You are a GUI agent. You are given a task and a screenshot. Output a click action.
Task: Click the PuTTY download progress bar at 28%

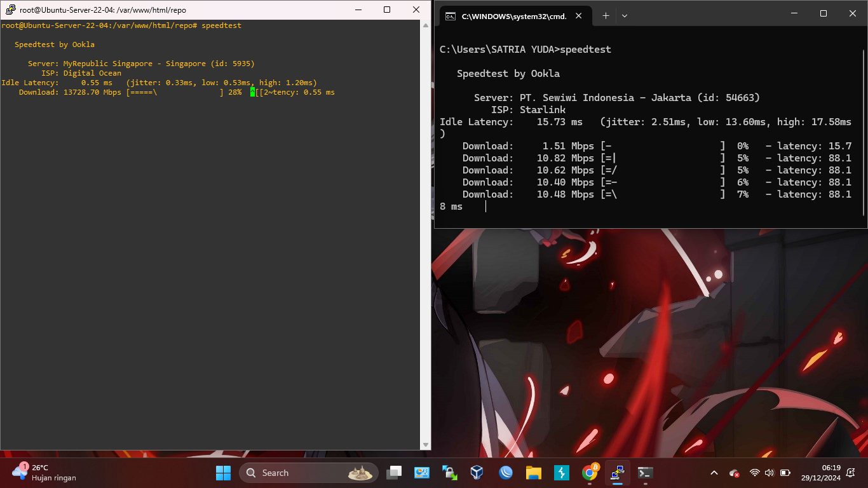175,92
